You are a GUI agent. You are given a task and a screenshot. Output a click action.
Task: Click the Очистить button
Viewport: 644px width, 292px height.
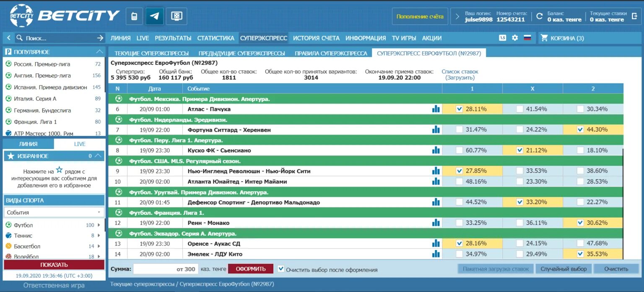point(616,269)
